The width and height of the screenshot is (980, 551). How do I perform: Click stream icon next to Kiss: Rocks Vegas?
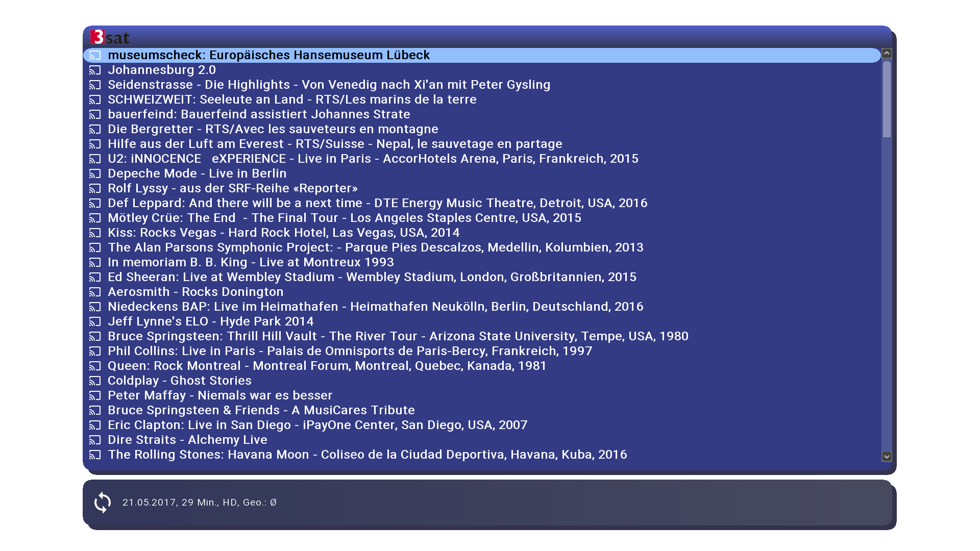coord(95,233)
